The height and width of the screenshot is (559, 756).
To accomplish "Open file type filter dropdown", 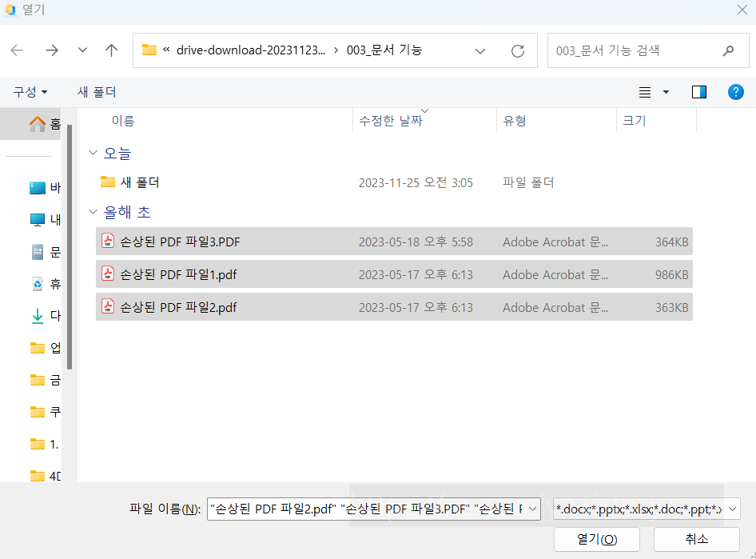I will point(732,509).
